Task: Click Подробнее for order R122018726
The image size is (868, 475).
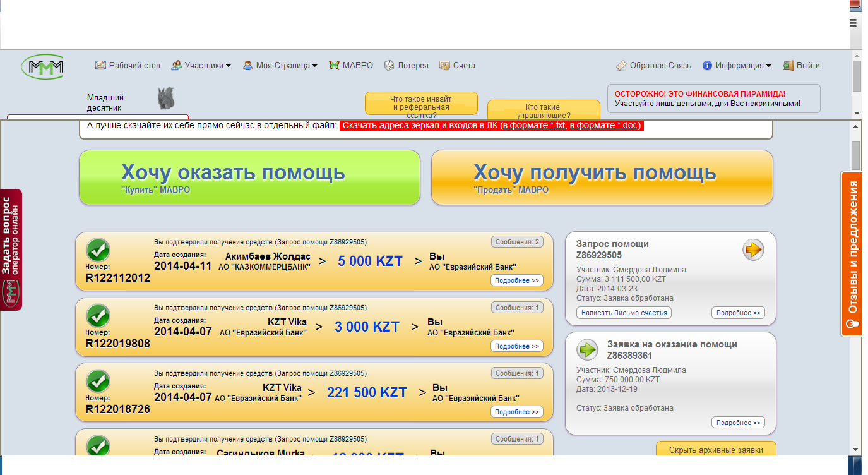Action: [517, 412]
